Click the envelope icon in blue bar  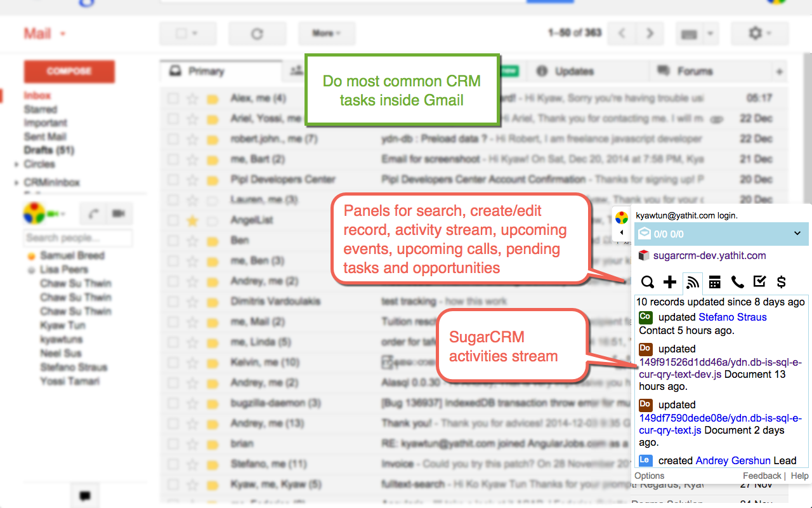pos(645,234)
